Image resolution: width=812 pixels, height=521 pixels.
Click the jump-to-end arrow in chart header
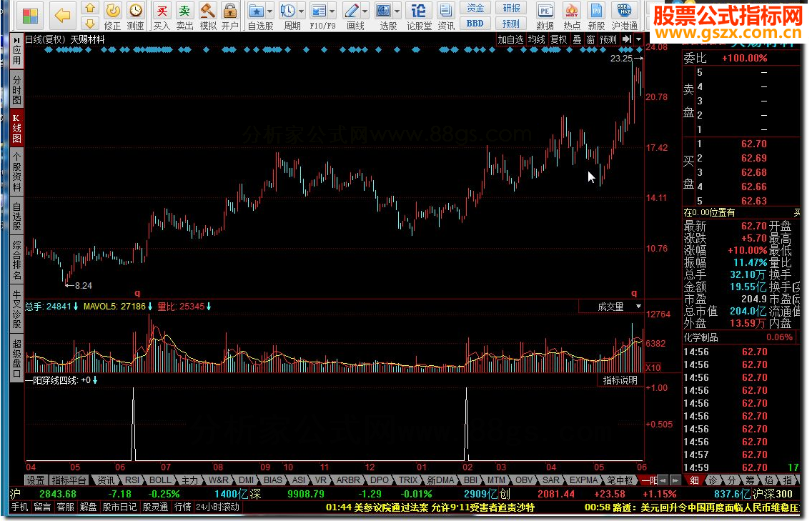(627, 39)
